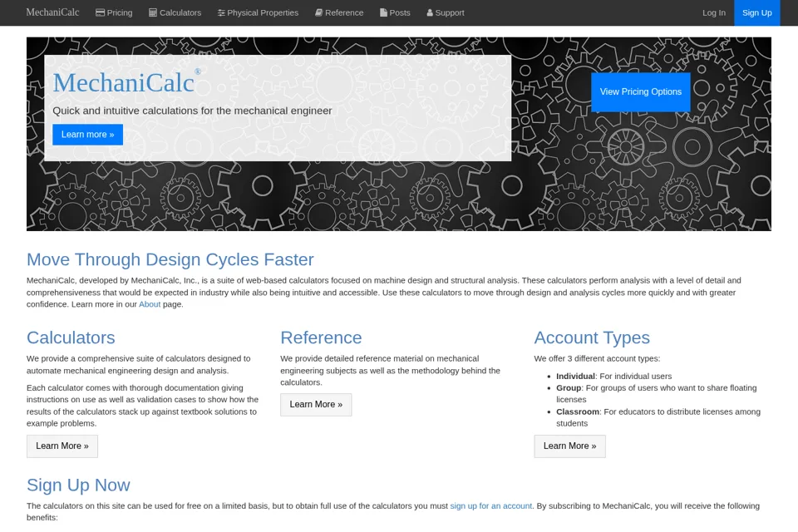Click Learn More » under Calculators

coord(62,446)
